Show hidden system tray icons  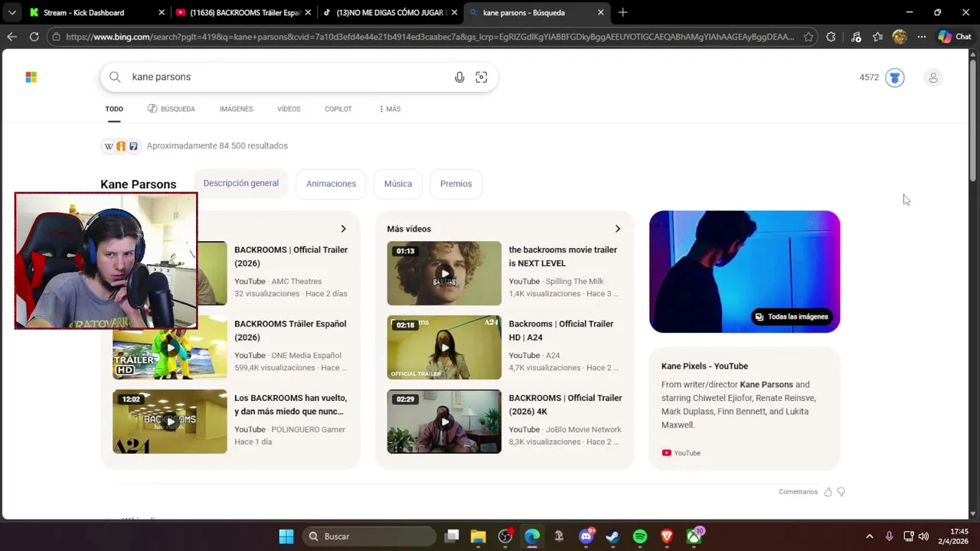coord(869,536)
